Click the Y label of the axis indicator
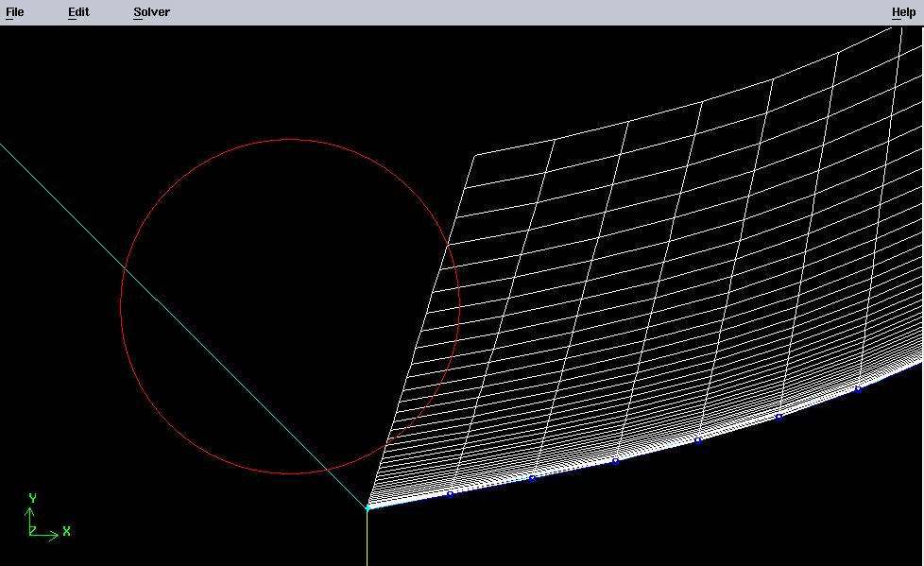The height and width of the screenshot is (566, 924). coord(32,498)
